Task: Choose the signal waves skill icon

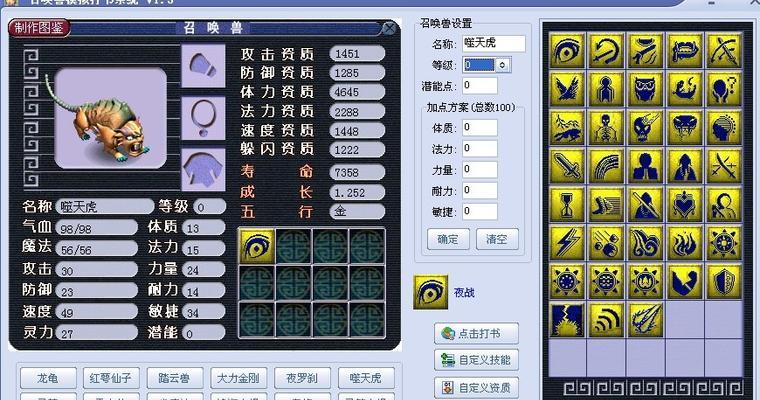Action: pos(606,320)
